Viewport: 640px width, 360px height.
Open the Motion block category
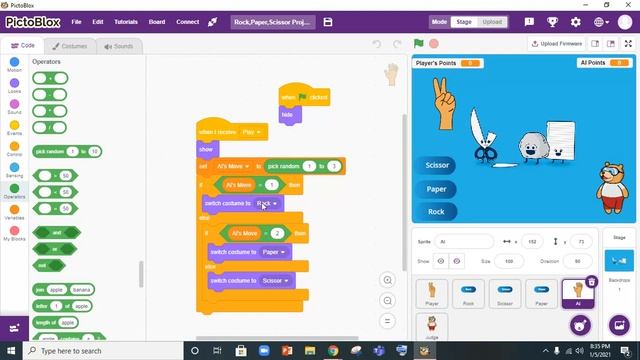point(14,64)
